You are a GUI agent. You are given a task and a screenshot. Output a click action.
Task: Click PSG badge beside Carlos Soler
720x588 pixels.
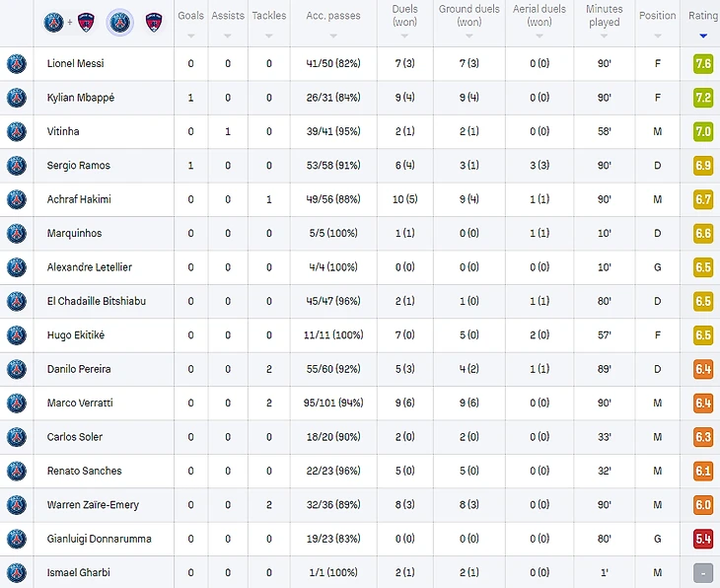click(17, 437)
